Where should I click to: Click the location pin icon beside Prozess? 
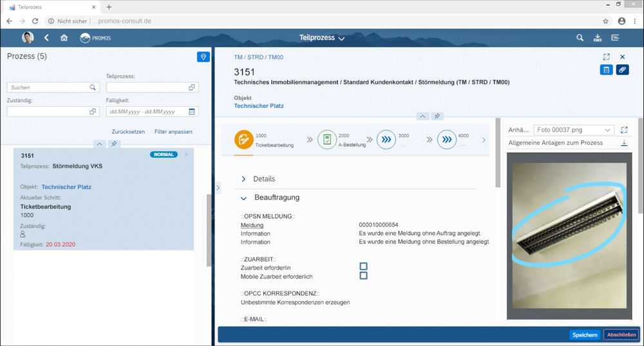point(204,57)
